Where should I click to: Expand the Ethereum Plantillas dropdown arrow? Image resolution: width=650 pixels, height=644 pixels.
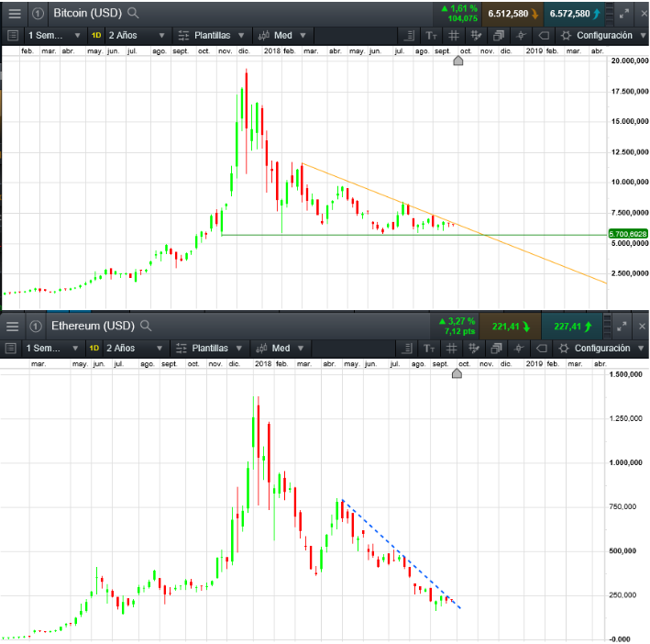[x=239, y=349]
